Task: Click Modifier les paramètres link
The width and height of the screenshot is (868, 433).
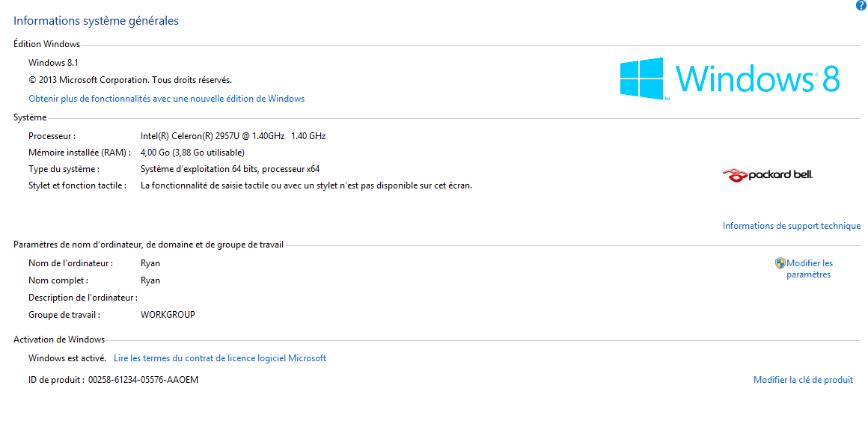Action: (x=810, y=268)
